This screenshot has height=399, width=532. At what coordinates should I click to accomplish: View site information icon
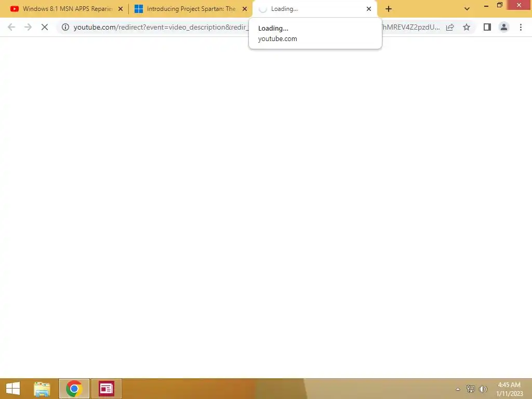(x=65, y=27)
